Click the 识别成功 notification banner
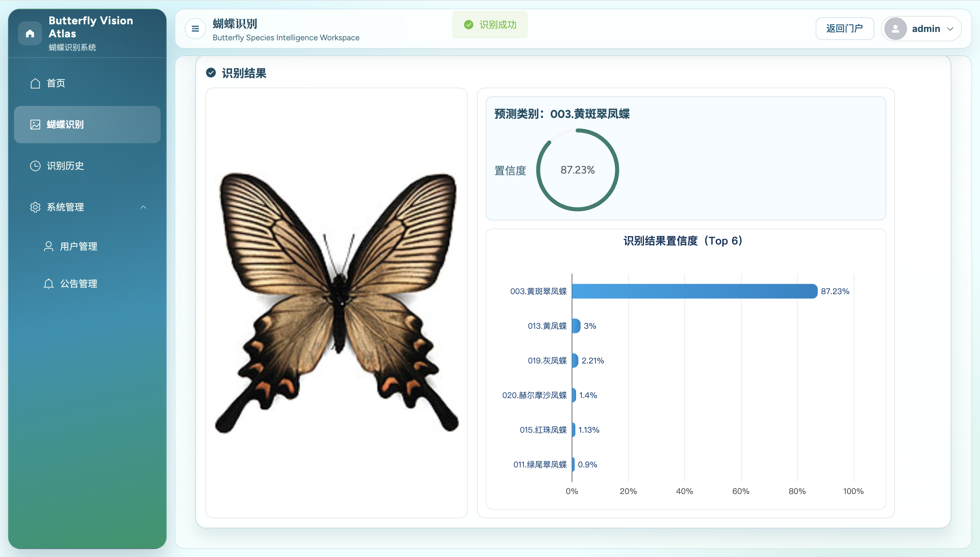Viewport: 980px width, 557px height. point(490,25)
